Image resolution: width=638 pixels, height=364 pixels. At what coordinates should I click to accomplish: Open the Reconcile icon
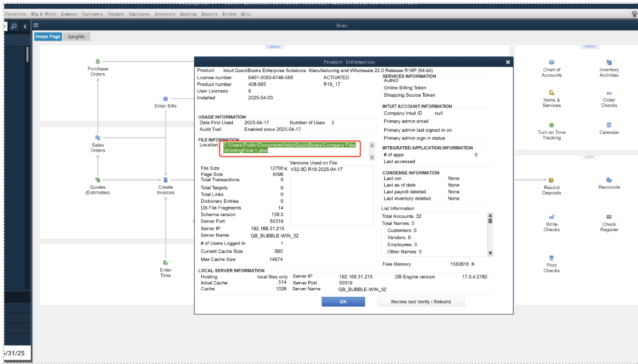click(x=609, y=180)
